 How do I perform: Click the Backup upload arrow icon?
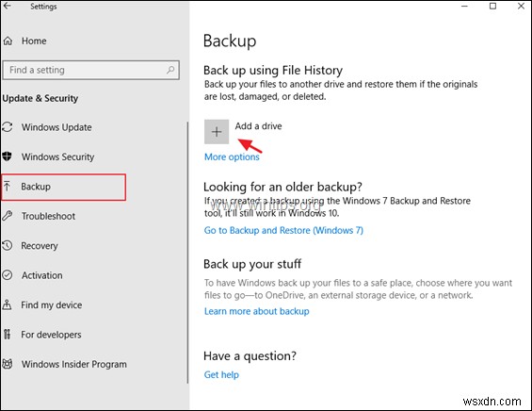click(7, 186)
